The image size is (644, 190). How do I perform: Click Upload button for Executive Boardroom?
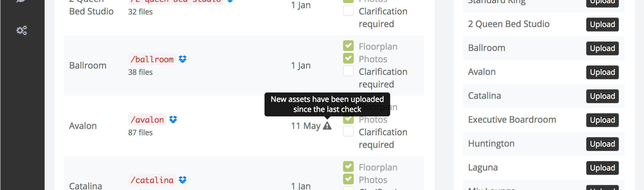pos(602,120)
